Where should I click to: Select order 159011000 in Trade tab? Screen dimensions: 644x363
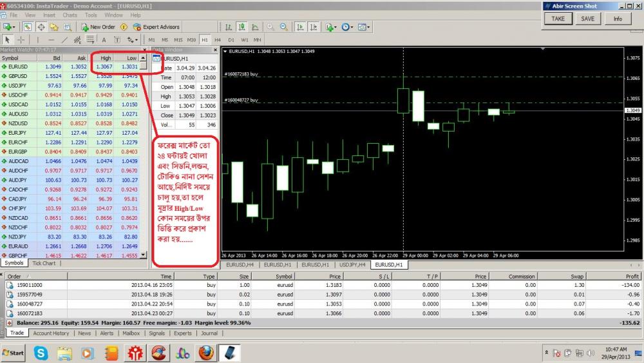tap(323, 285)
